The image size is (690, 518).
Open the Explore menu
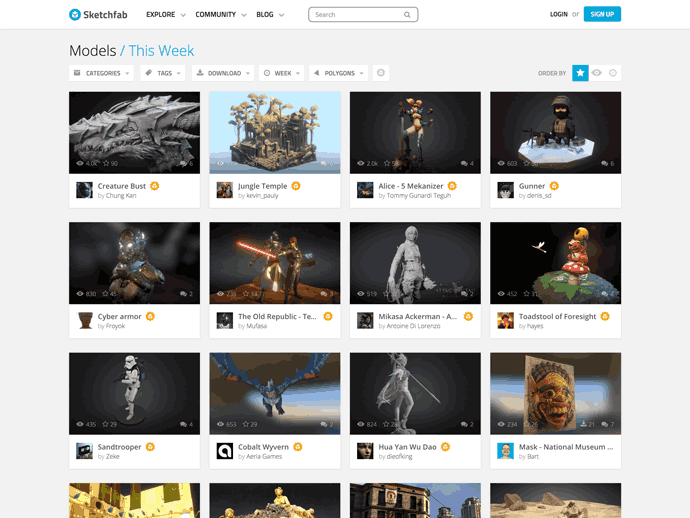point(166,15)
